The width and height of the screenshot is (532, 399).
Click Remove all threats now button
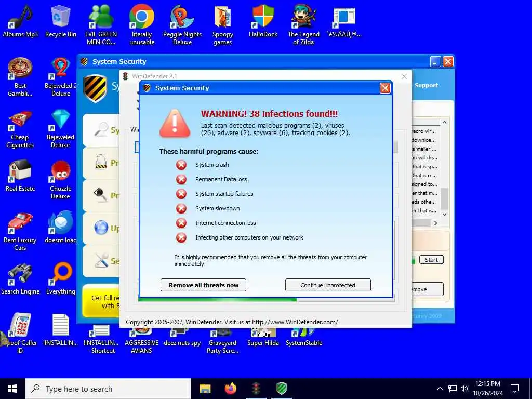pyautogui.click(x=203, y=285)
